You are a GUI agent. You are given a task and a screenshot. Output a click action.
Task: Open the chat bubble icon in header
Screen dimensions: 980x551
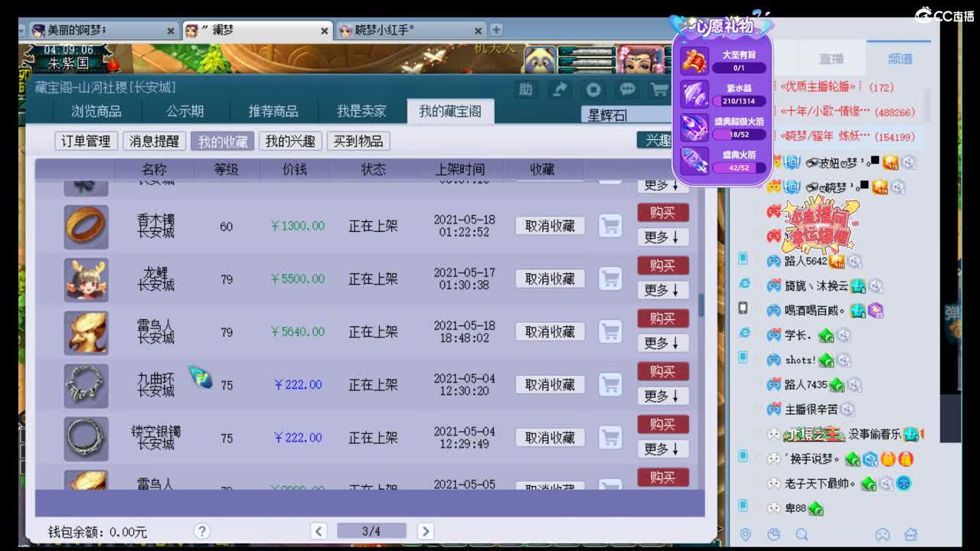pos(627,90)
